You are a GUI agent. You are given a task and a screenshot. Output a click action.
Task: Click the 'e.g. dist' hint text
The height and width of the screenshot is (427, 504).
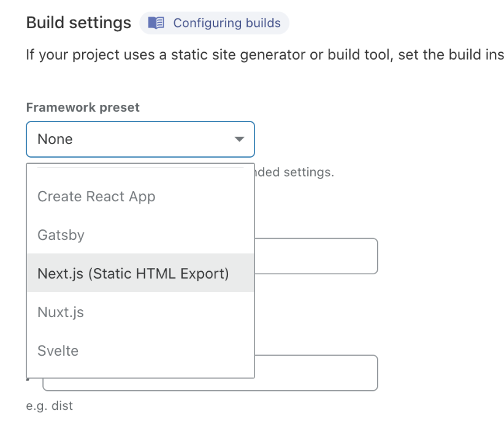50,406
